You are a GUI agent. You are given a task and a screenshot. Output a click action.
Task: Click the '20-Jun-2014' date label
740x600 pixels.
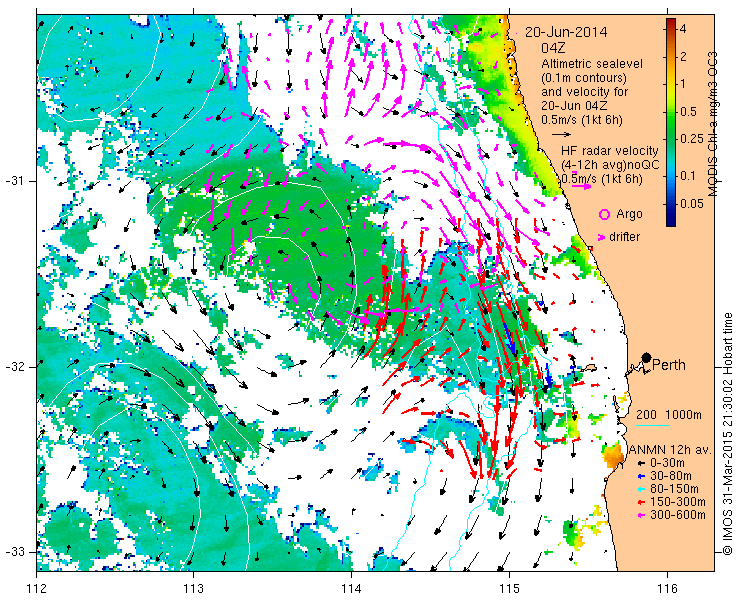(566, 32)
